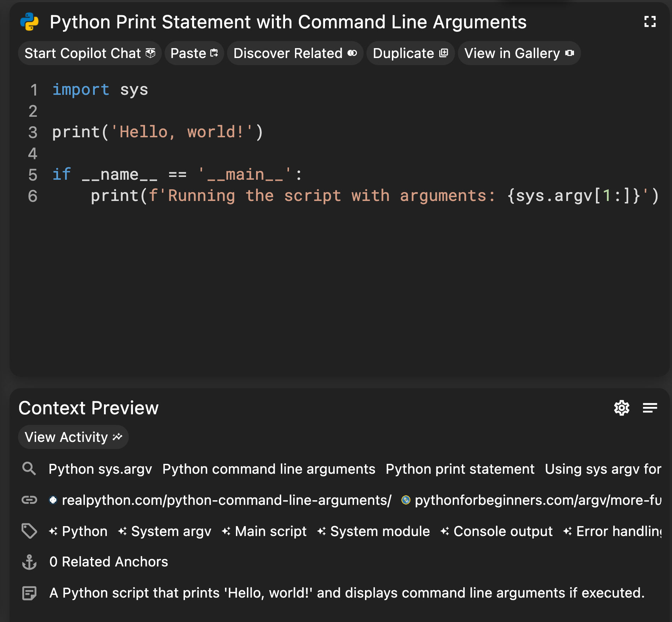The width and height of the screenshot is (672, 622).
Task: Click the View in Gallery carousel icon
Action: [569, 53]
